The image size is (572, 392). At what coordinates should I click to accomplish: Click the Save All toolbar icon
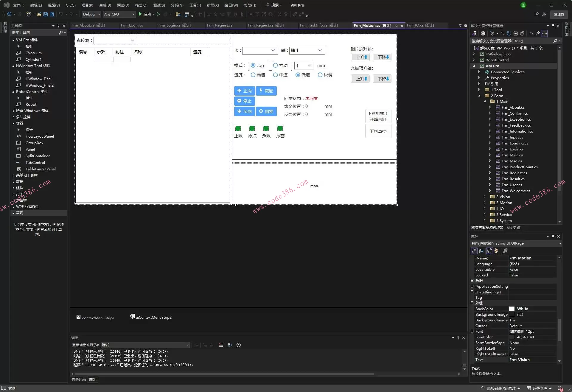coord(52,14)
